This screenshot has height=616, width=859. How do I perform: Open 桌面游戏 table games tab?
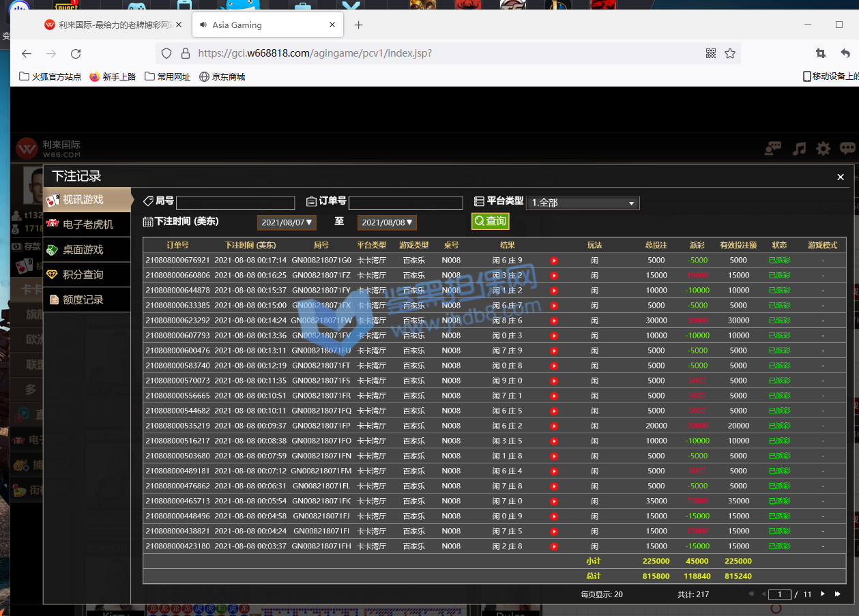pyautogui.click(x=87, y=250)
